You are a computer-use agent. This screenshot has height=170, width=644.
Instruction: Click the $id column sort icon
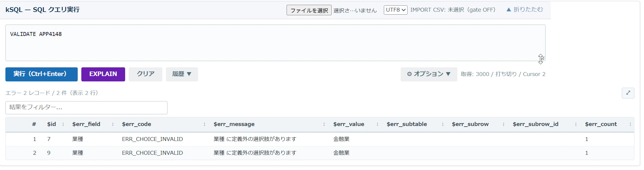point(63,124)
